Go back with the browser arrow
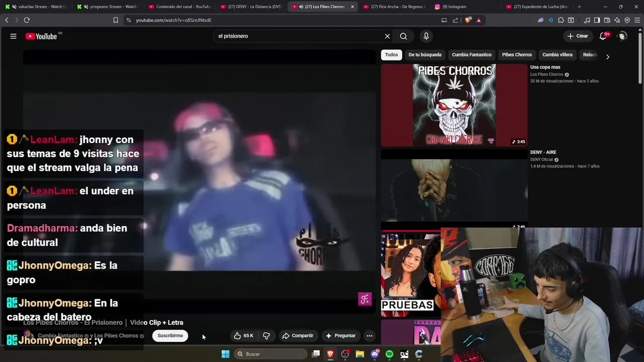The image size is (644, 362). point(7,20)
